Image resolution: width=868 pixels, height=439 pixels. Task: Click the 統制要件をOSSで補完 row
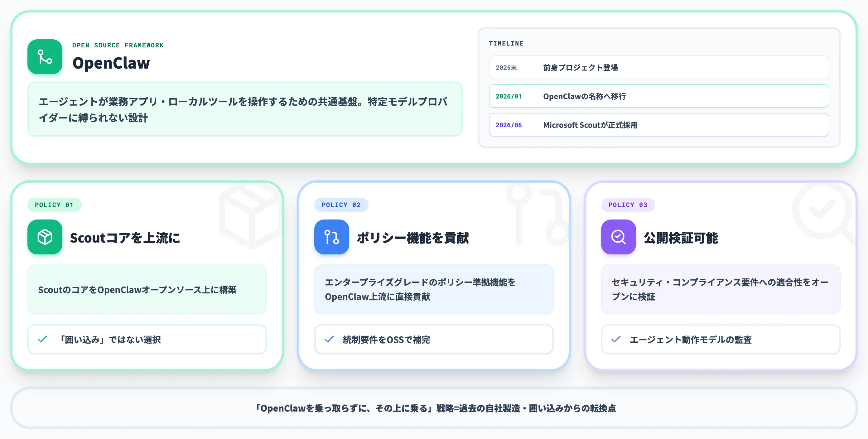[x=434, y=339]
